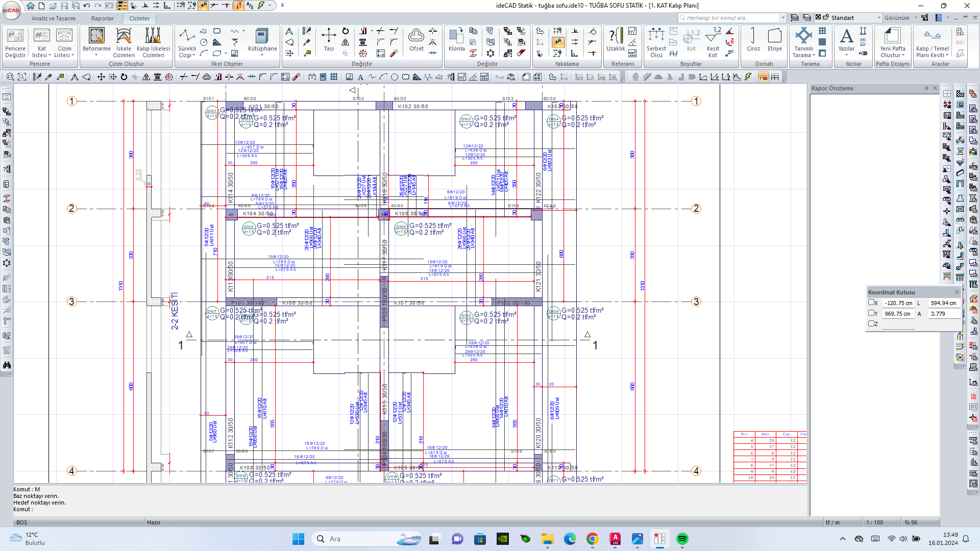Open the Çizim Listesi tool

tap(64, 43)
